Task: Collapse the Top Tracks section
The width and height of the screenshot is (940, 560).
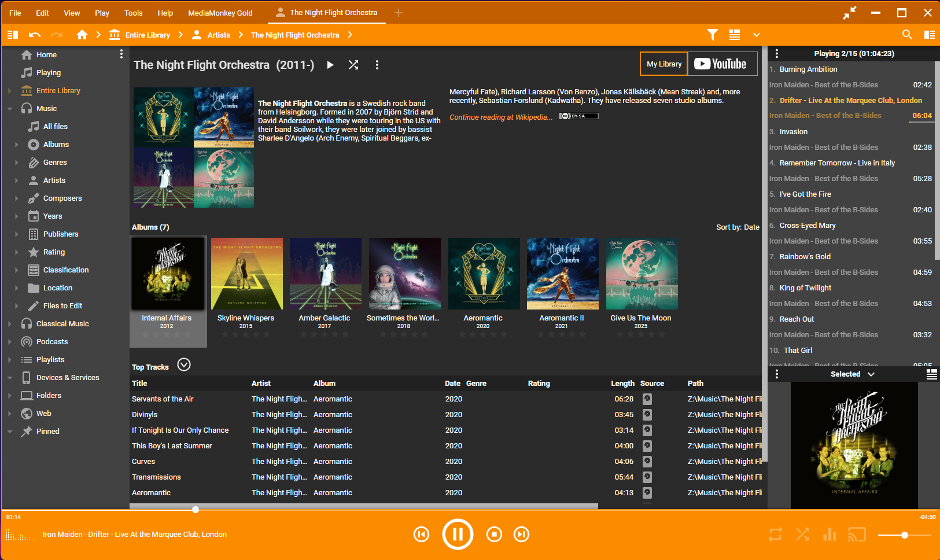Action: 184,364
